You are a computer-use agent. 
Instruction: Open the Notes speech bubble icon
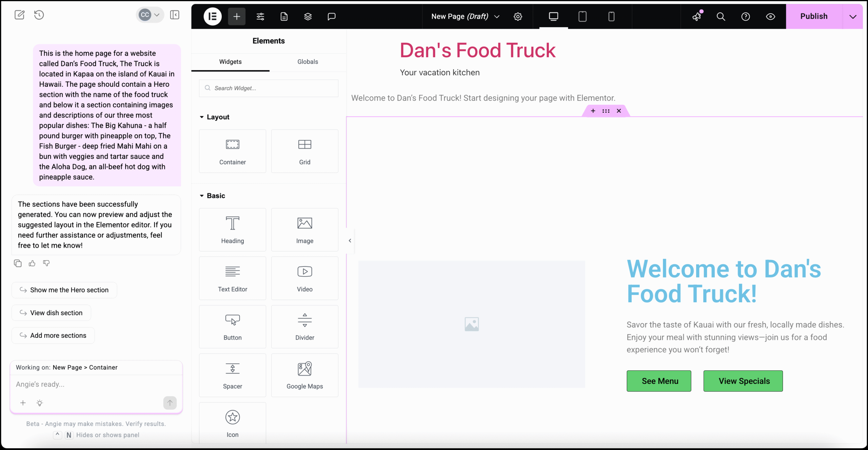point(332,16)
